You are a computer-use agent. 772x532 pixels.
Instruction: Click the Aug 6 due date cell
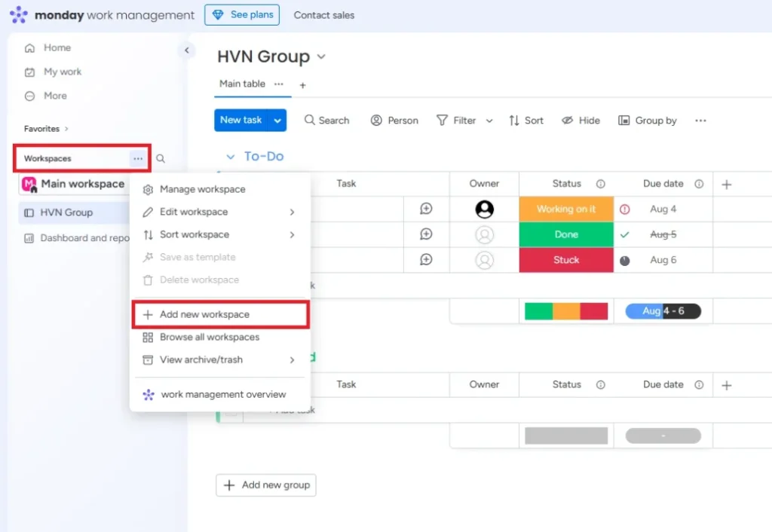pos(663,260)
